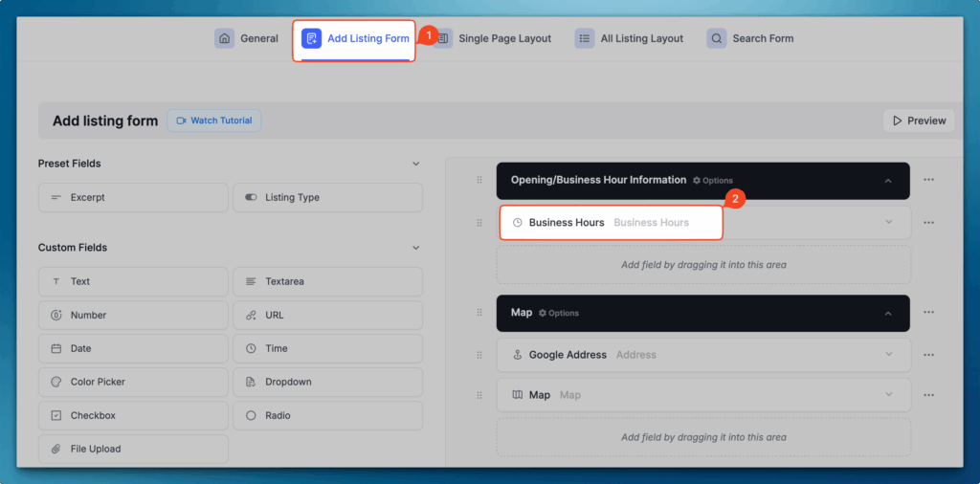This screenshot has height=484, width=980.
Task: Click the Search Form magnifier icon
Action: [717, 39]
